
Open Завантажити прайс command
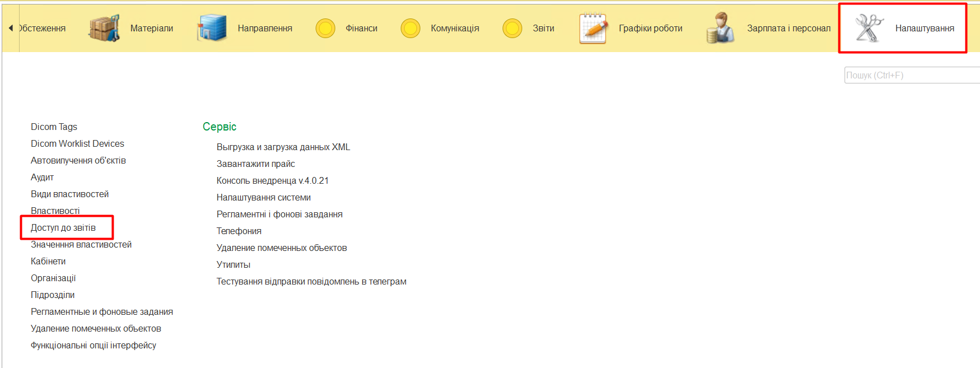point(256,164)
